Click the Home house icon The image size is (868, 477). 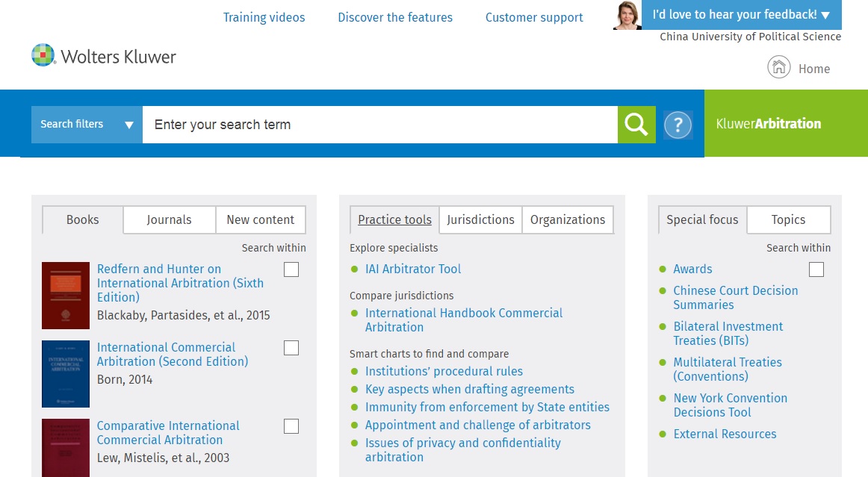(779, 67)
